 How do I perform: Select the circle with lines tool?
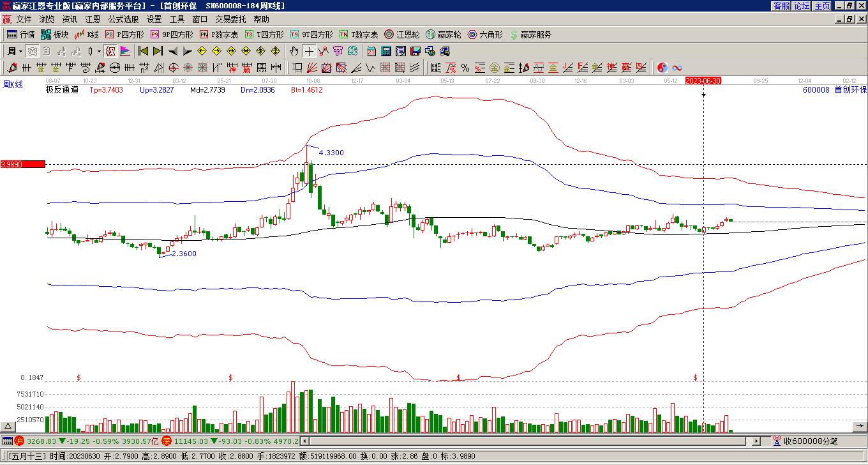[x=115, y=68]
